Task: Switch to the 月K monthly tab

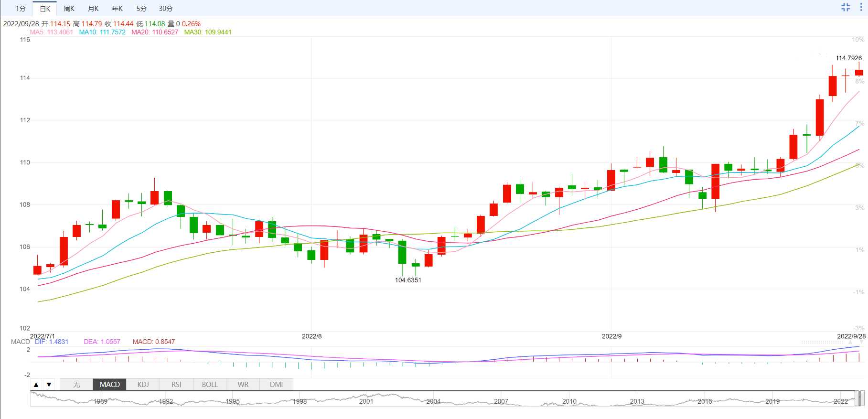Action: [93, 9]
